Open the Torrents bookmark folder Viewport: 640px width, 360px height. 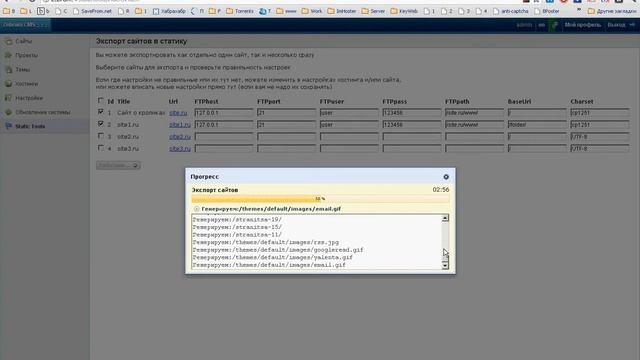[x=240, y=11]
